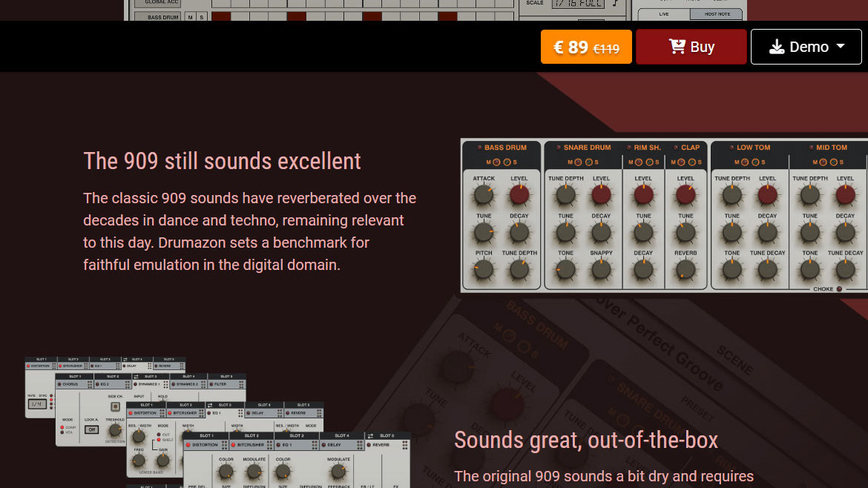Toggle the Bass Drum power LED
Image resolution: width=868 pixels, height=488 pixels.
click(x=479, y=148)
